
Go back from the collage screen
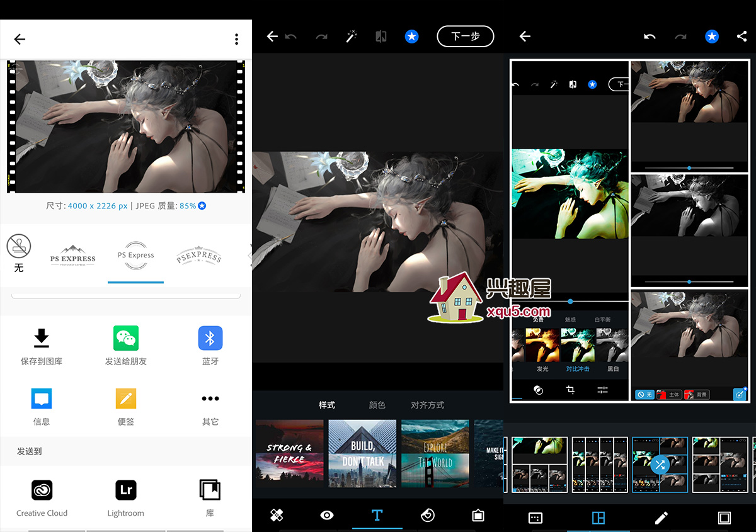pos(525,37)
